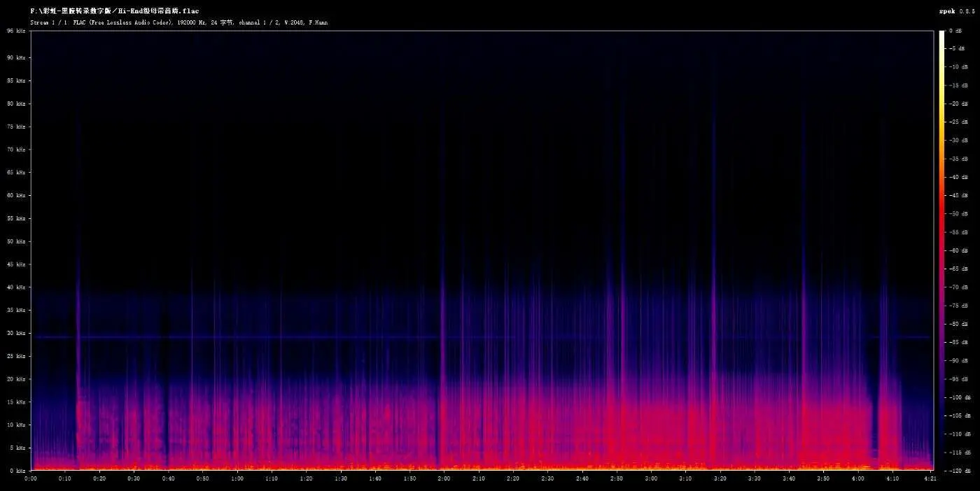Select the 1:00 time axis marker
This screenshot has width=980, height=491.
tap(237, 479)
